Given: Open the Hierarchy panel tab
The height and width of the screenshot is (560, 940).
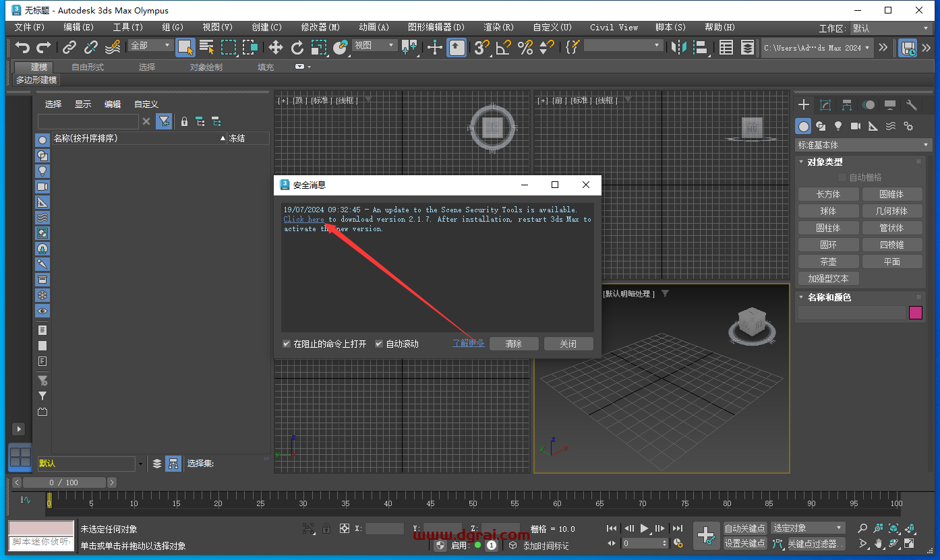Looking at the screenshot, I should tap(847, 105).
